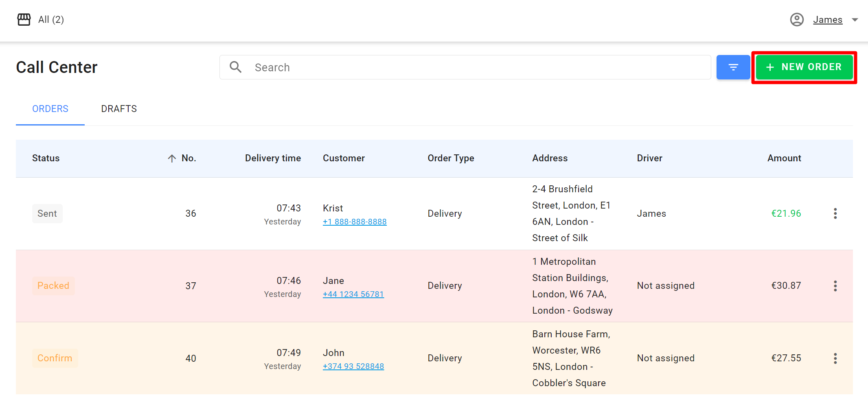The height and width of the screenshot is (411, 868).
Task: Select order number 40 cell
Action: (191, 358)
